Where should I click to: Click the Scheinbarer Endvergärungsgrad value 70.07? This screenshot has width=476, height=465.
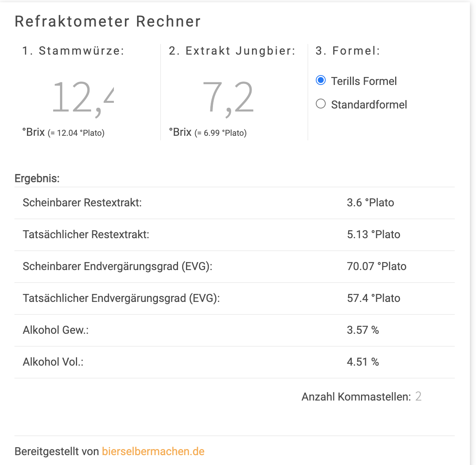pos(376,266)
